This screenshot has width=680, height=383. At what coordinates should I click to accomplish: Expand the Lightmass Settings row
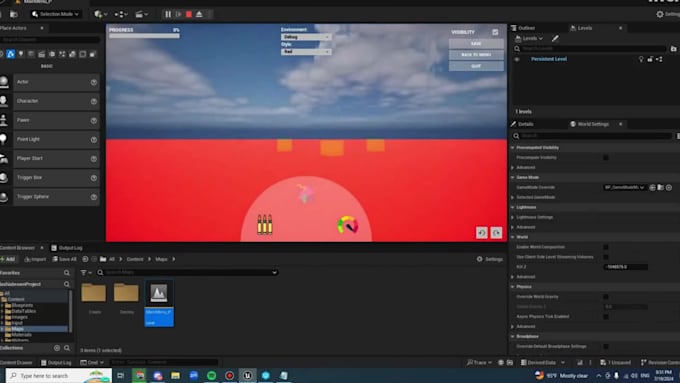pyautogui.click(x=513, y=217)
